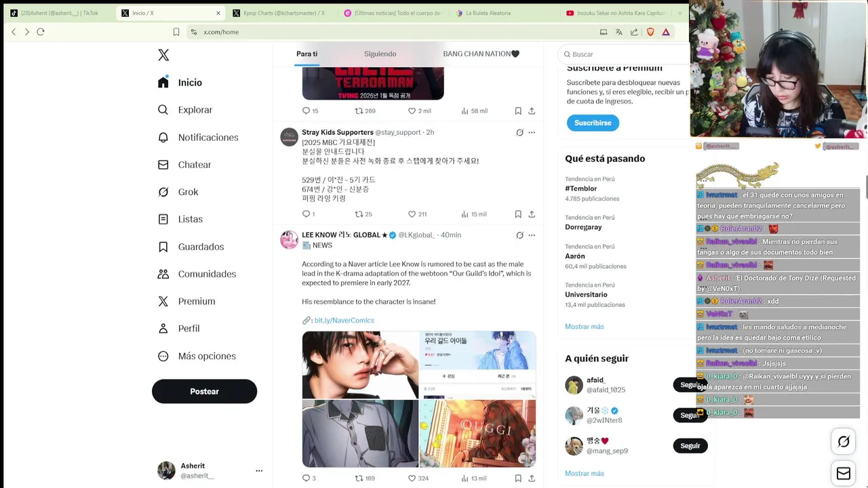Bookmark the Stray Kids Supporters post

pos(518,214)
